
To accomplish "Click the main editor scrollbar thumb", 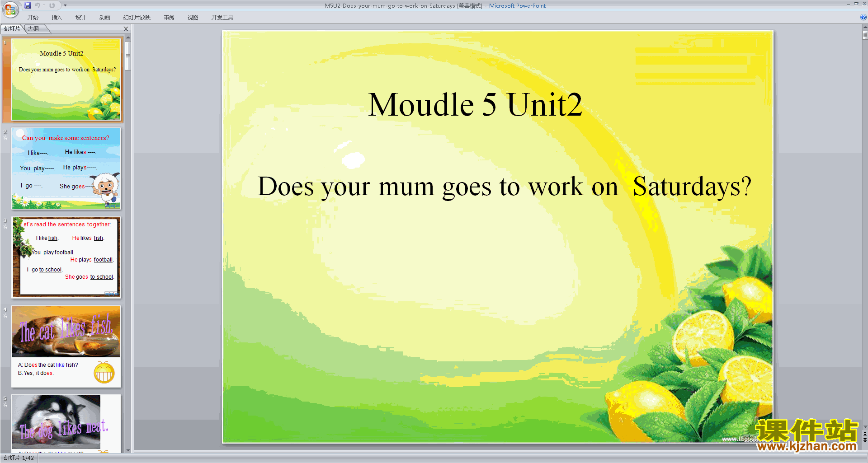I will click(x=865, y=35).
